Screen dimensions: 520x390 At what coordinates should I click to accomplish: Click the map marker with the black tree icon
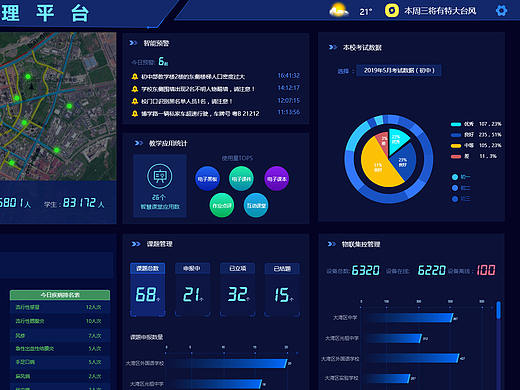[32, 87]
